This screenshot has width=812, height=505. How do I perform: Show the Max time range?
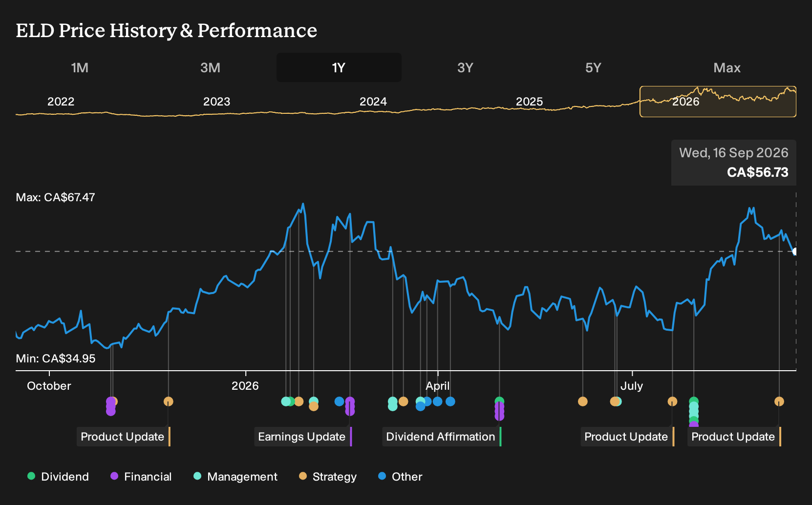point(727,67)
